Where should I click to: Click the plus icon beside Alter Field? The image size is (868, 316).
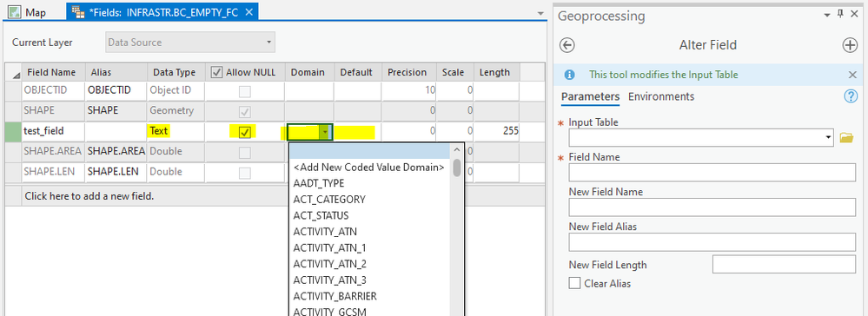[x=850, y=45]
